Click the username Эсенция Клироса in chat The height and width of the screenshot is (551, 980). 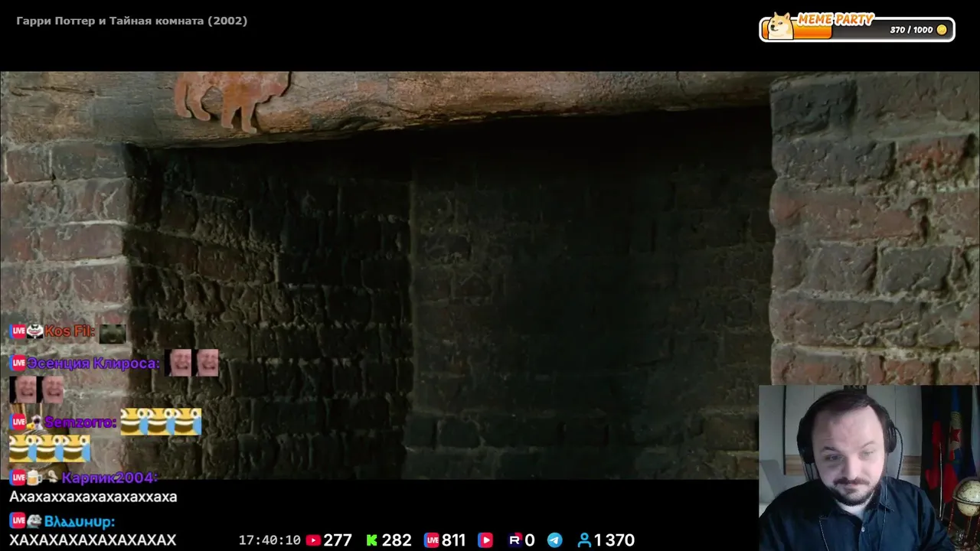click(x=93, y=363)
